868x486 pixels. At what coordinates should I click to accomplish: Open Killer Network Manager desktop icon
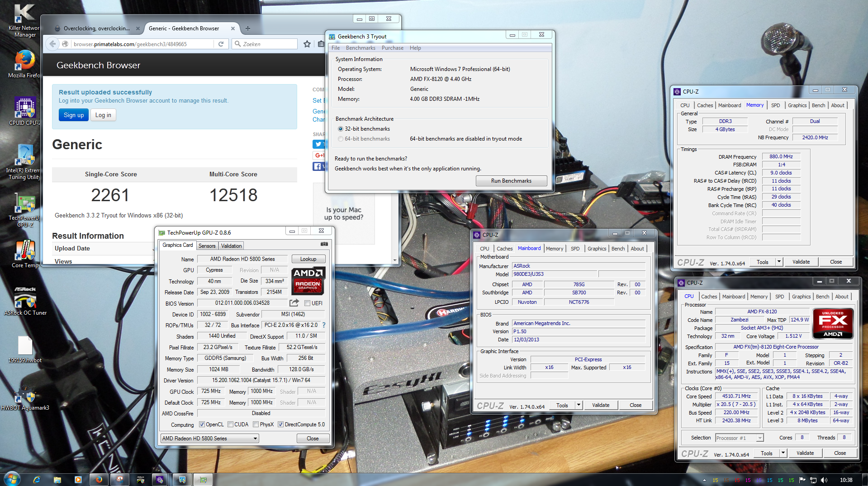[x=24, y=20]
